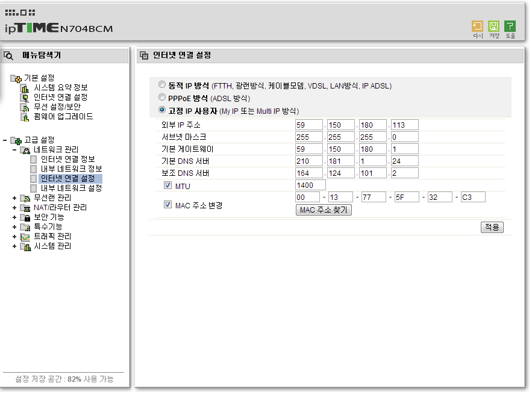The height and width of the screenshot is (395, 532).
Task: Expand the 시스템 관리 tree node
Action: coord(14,246)
